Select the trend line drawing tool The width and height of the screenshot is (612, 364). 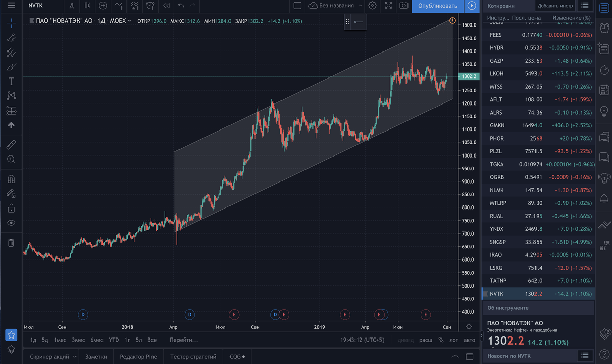tap(11, 37)
